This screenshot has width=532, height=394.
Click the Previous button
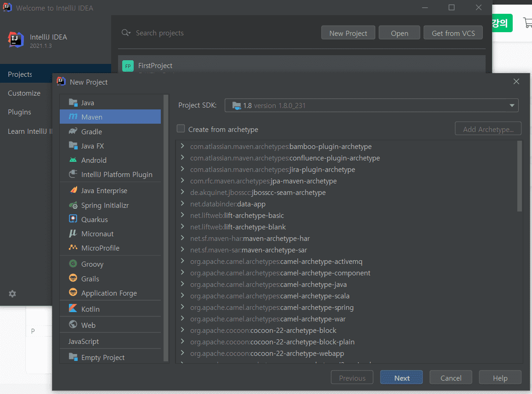(352, 378)
